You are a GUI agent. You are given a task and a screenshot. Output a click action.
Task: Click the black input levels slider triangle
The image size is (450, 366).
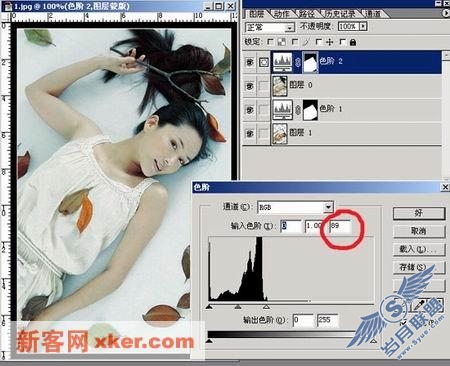point(209,307)
